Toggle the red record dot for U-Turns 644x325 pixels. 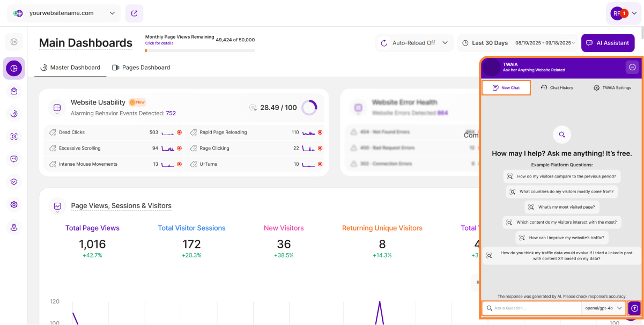pyautogui.click(x=320, y=165)
